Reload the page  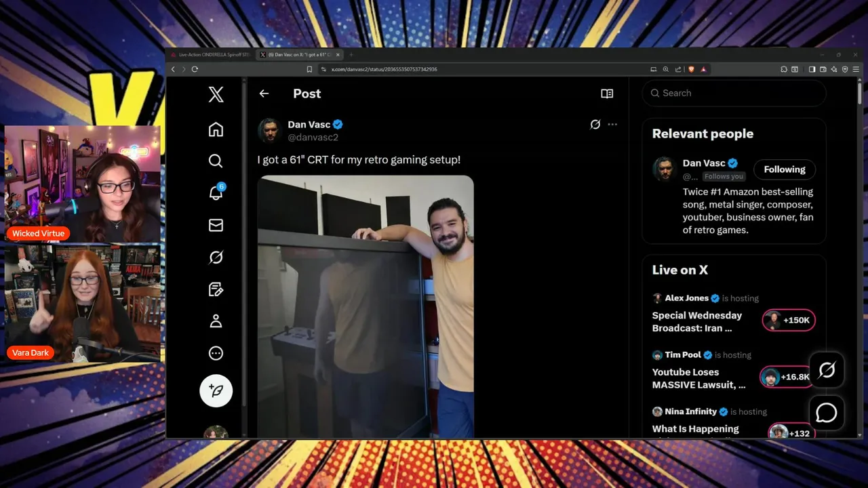tap(195, 69)
